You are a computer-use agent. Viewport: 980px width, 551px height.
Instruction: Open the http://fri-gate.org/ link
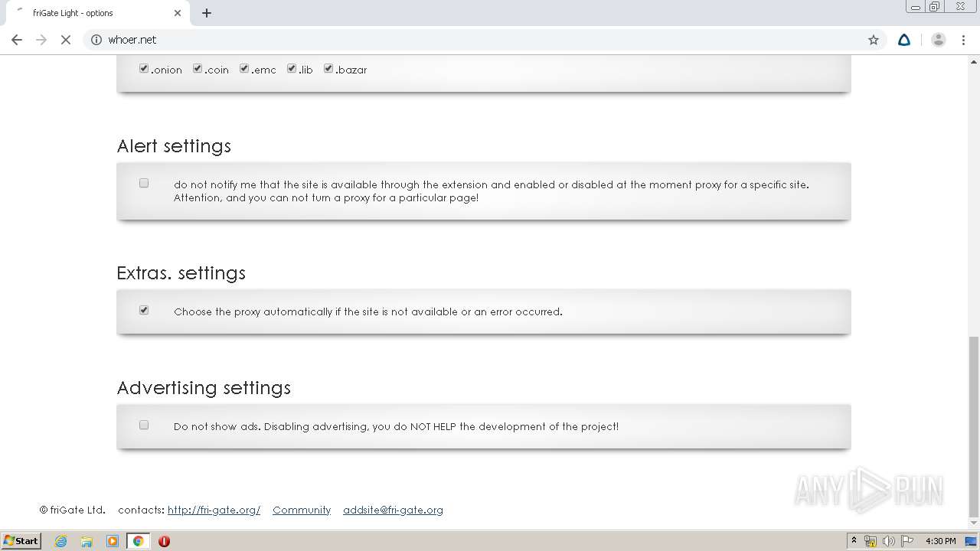click(x=214, y=510)
